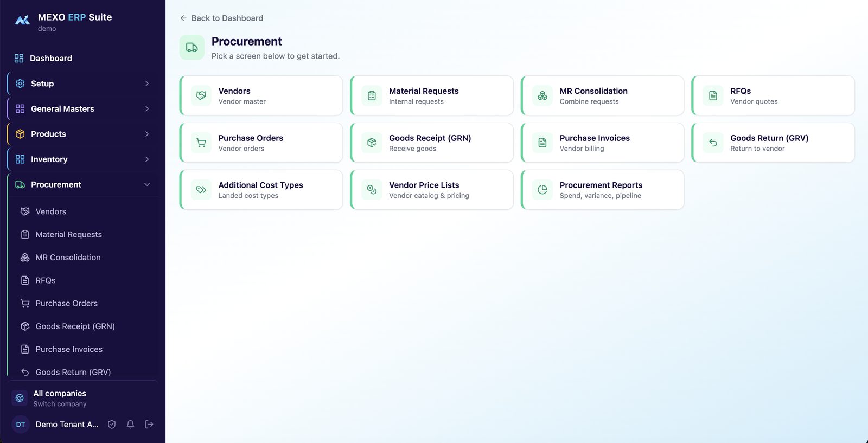The image size is (868, 443).
Task: Click the package icon on Goods Receipt card
Action: (372, 143)
